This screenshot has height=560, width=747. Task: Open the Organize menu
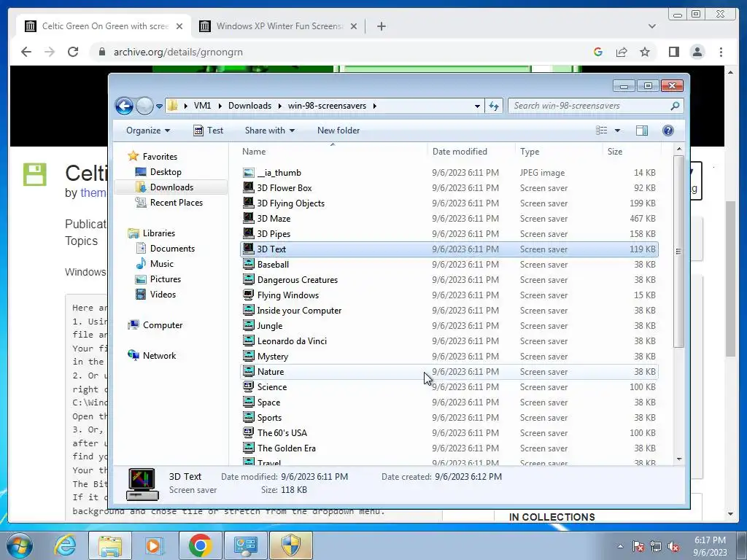click(147, 131)
